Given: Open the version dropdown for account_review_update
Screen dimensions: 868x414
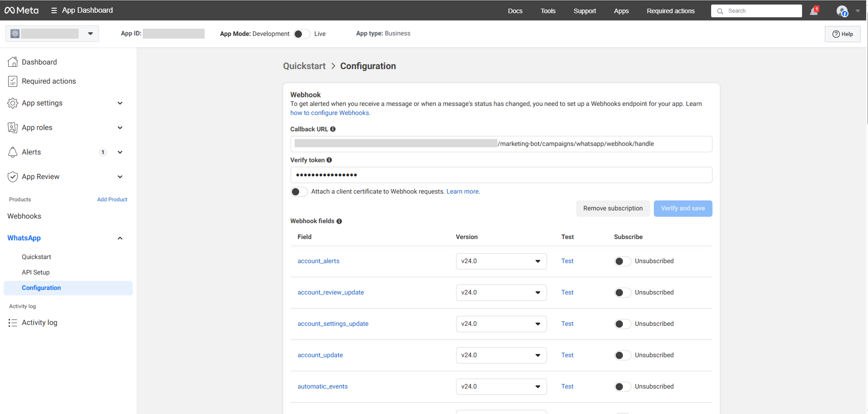Looking at the screenshot, I should (538, 292).
